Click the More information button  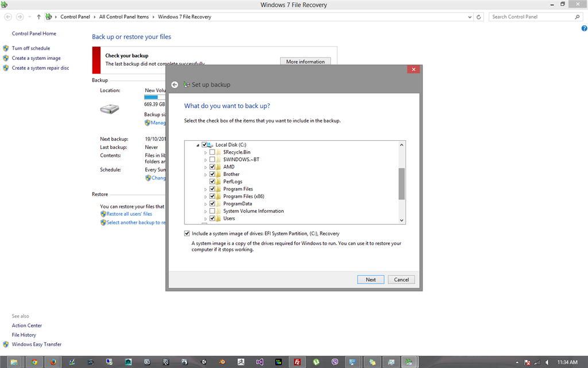click(x=305, y=62)
